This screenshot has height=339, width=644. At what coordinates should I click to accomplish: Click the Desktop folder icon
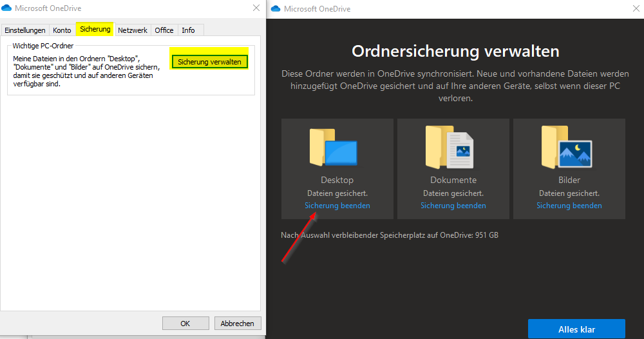click(334, 147)
